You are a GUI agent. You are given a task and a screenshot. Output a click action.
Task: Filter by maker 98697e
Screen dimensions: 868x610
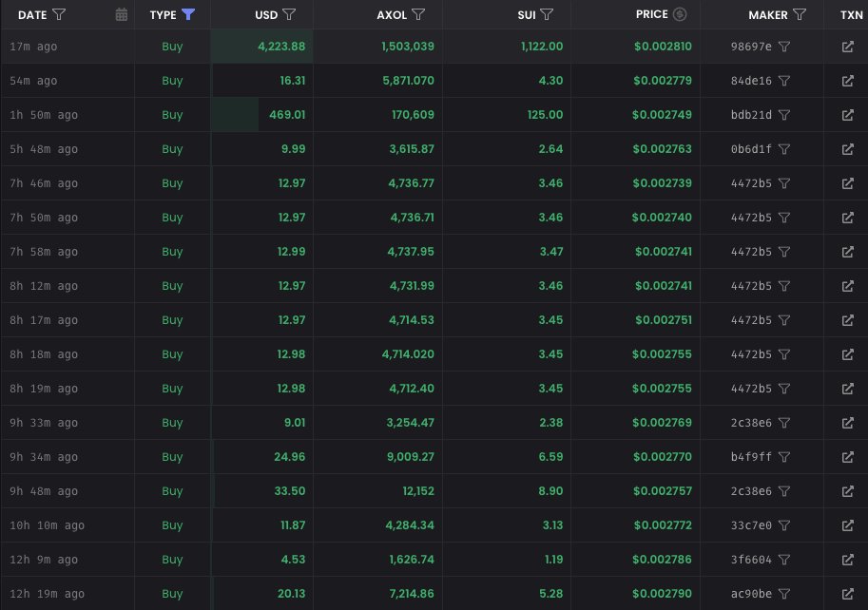coord(783,47)
